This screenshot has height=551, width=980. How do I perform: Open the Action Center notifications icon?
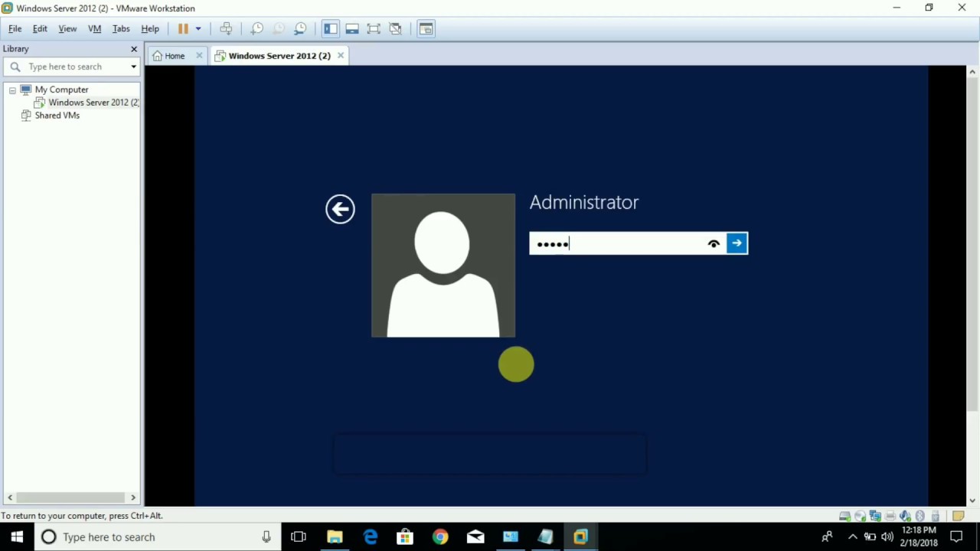(957, 537)
